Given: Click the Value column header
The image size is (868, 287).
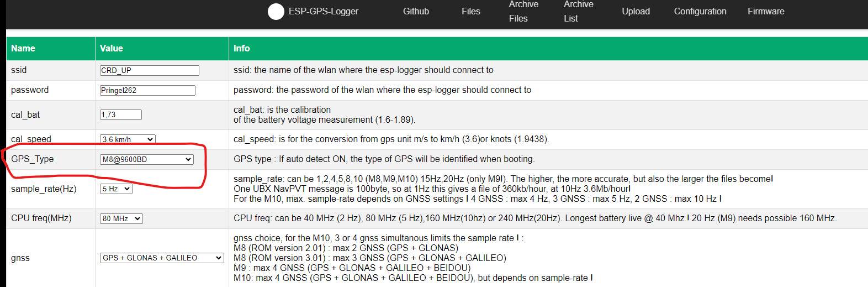Looking at the screenshot, I should click(x=112, y=48).
